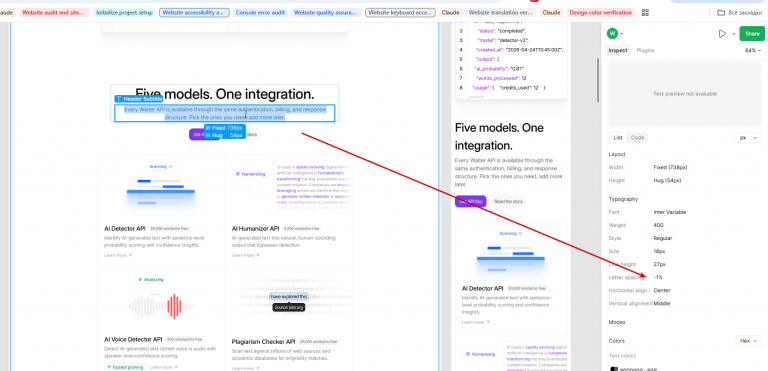Click the 'Source: jstor.org' tooltip
Viewport: 768px width, 371px height.
[x=289, y=307]
